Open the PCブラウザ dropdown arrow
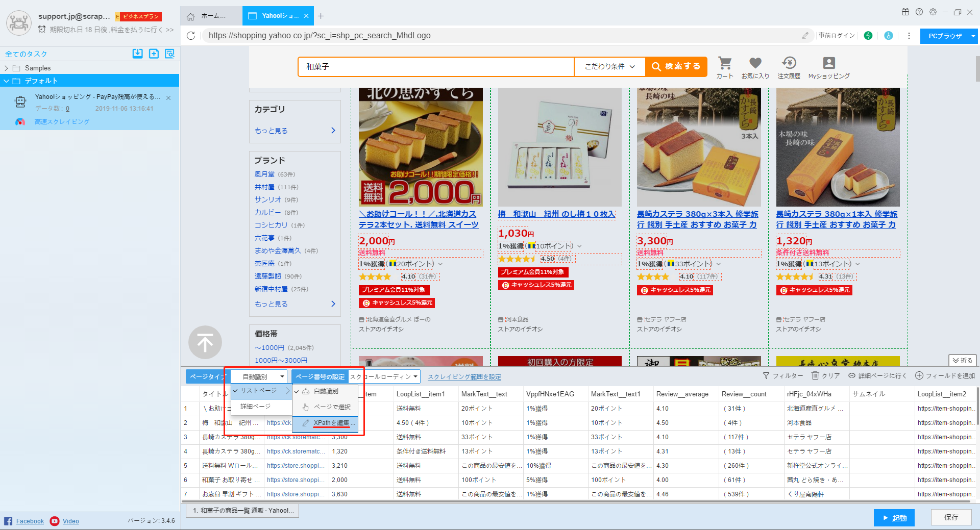980x530 pixels. tap(973, 36)
